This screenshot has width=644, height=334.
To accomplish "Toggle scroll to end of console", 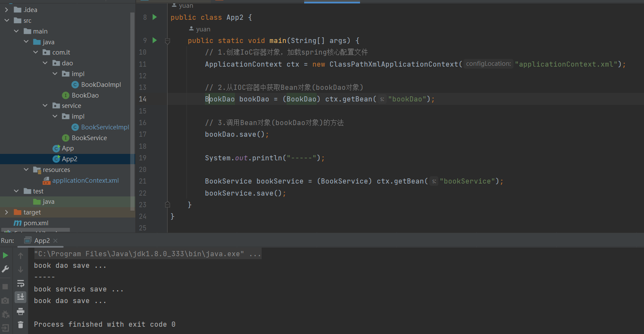I will tap(20, 297).
